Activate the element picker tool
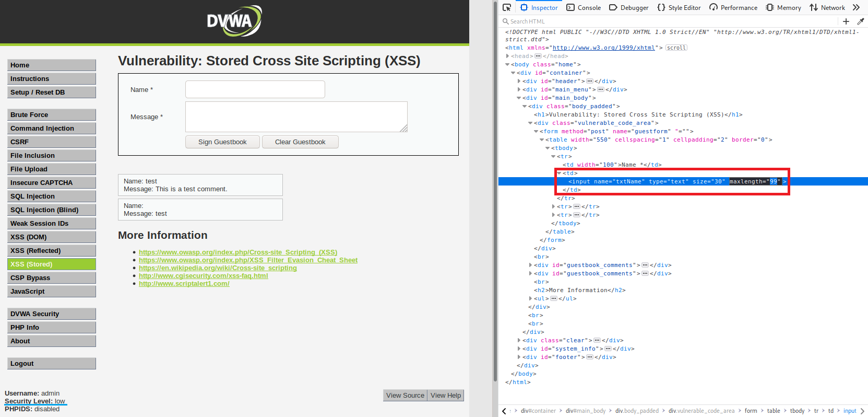 (x=506, y=7)
